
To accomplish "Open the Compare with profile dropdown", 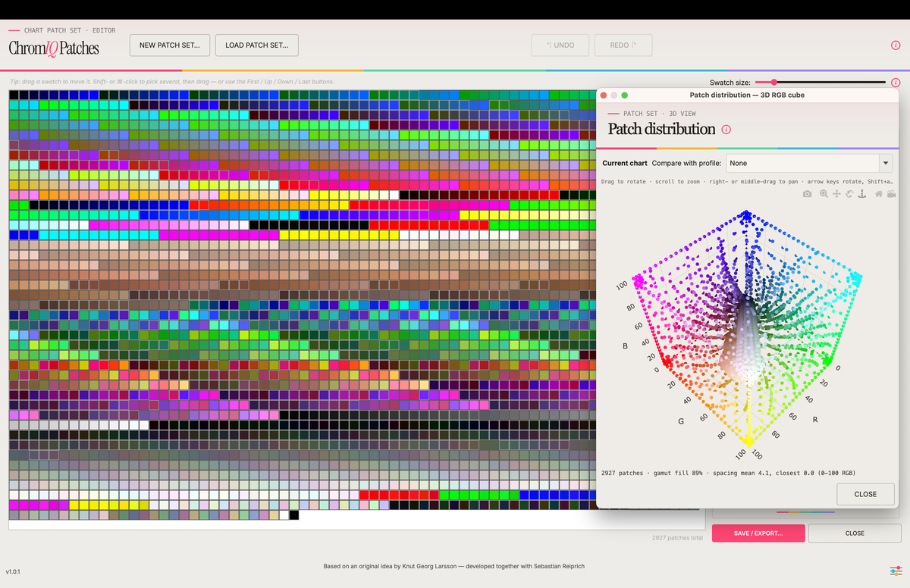I will pos(809,163).
